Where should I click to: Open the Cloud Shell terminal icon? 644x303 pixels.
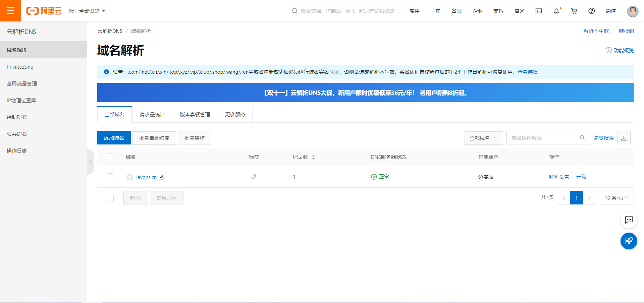[x=539, y=11]
